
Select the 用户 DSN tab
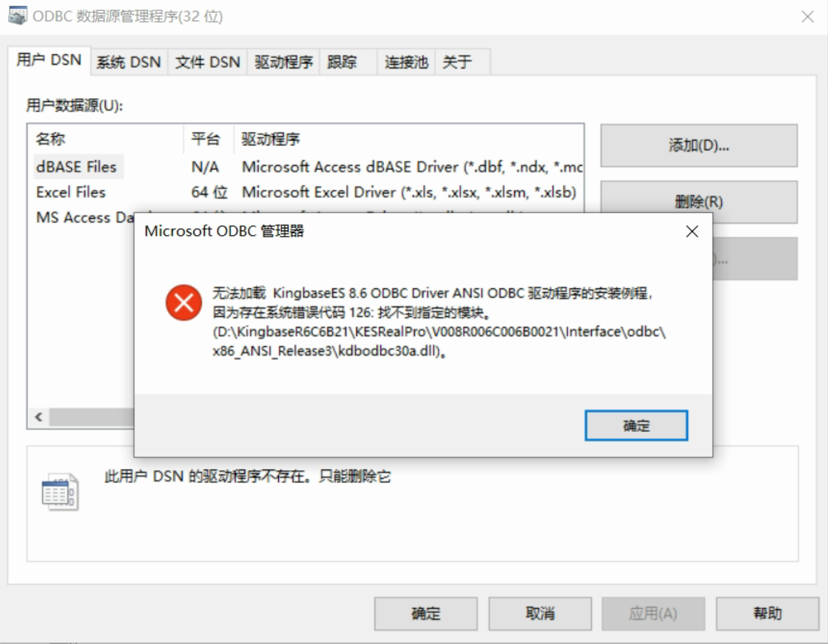[x=49, y=60]
